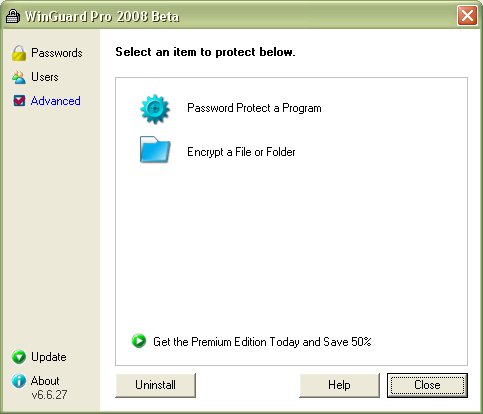The image size is (483, 414).
Task: Open Help with the Help button
Action: coord(339,385)
